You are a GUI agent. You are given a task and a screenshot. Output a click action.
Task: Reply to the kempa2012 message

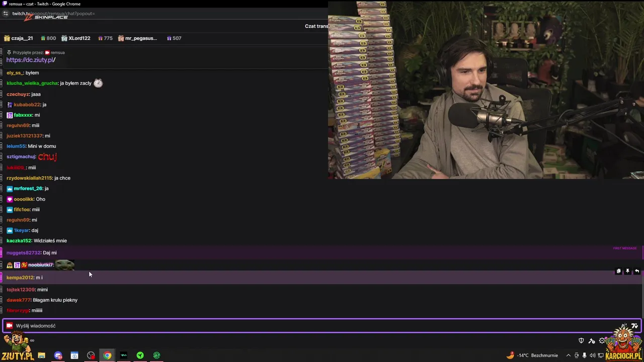click(x=636, y=271)
